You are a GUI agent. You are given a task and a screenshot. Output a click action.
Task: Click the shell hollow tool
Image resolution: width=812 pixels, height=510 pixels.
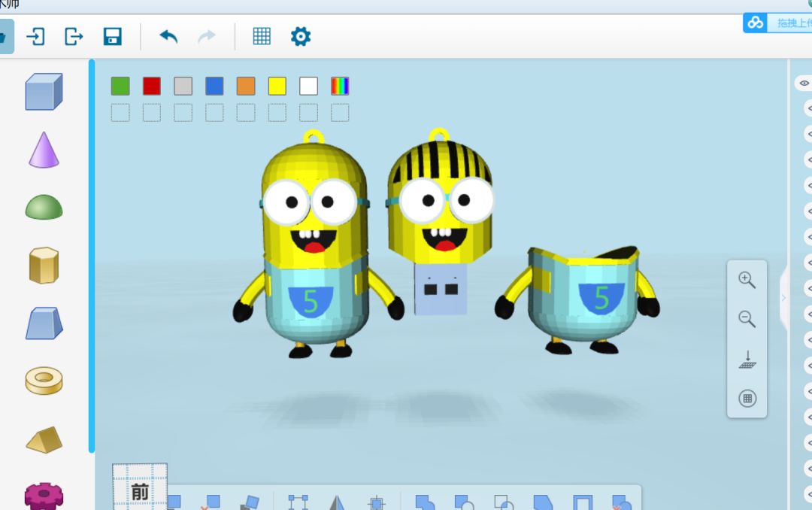pos(583,502)
